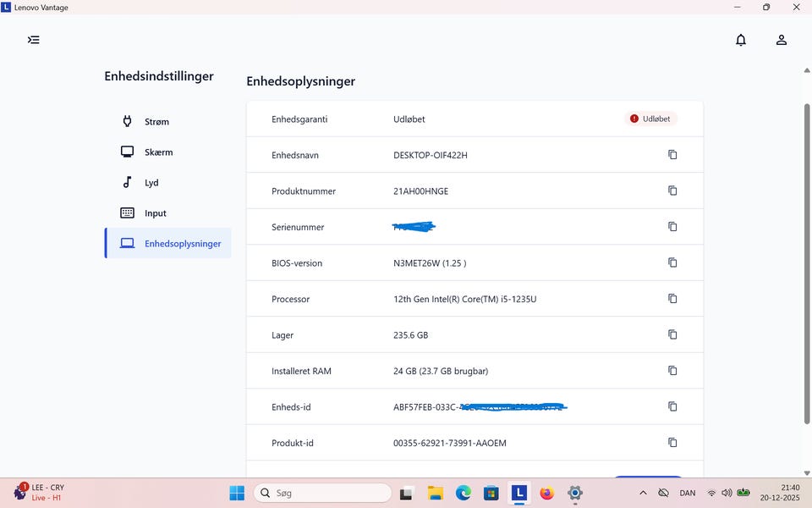
Task: Click the scrollbar up arrow
Action: coord(806,70)
